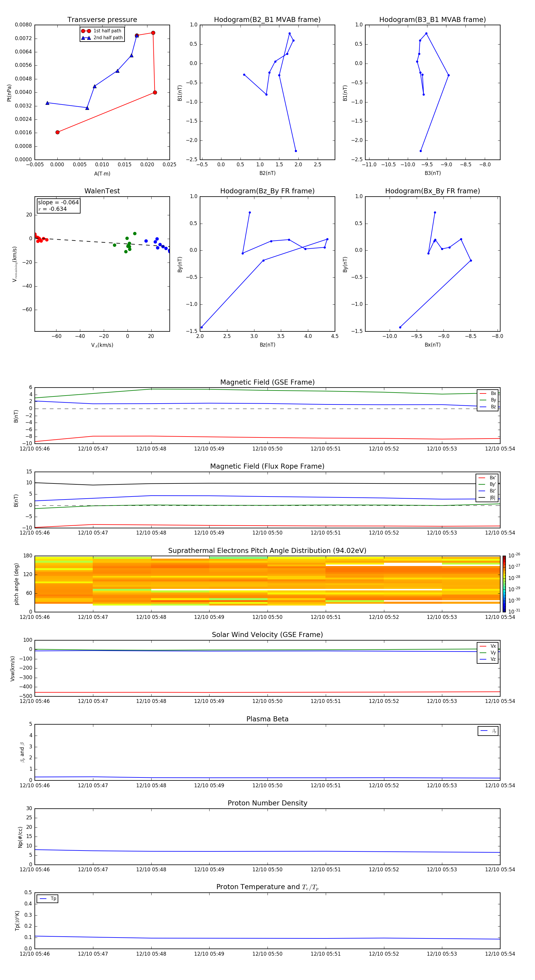Click the 'WalenTest' plot title

pos(102,191)
